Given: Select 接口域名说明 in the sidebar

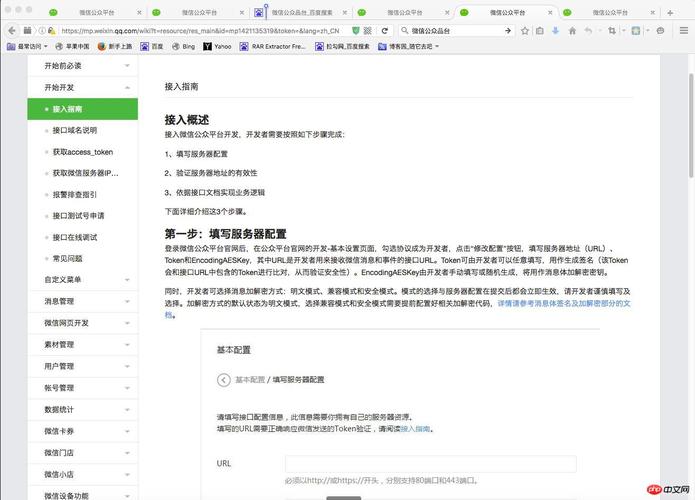Looking at the screenshot, I should pyautogui.click(x=74, y=130).
